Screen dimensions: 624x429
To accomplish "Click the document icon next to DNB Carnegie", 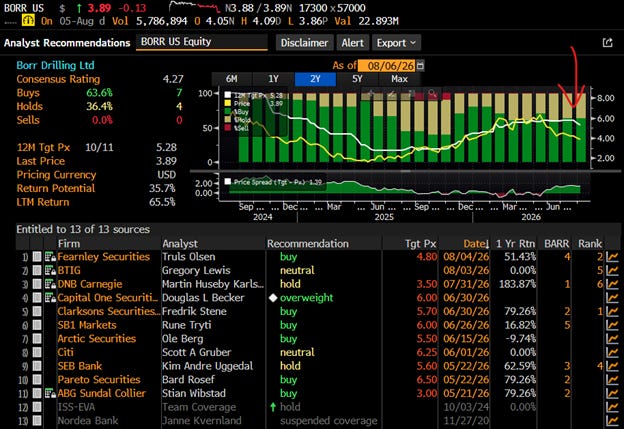I will 50,284.
